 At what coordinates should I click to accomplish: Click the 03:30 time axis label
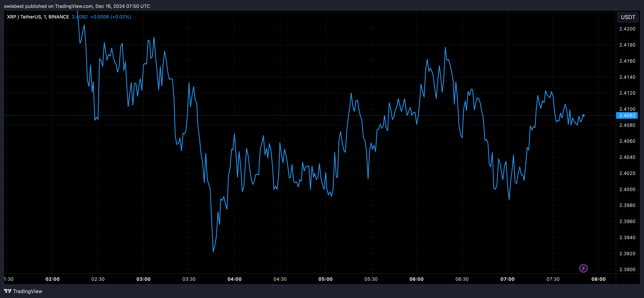(189, 279)
